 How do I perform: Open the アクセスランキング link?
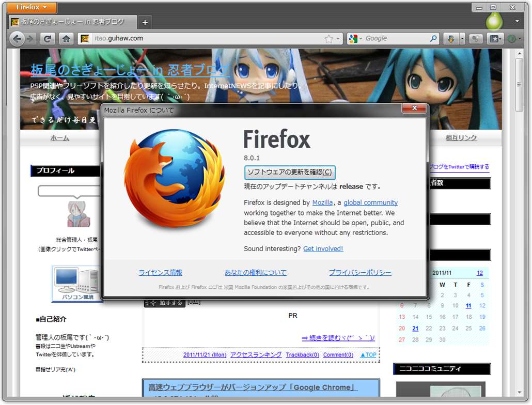point(256,355)
